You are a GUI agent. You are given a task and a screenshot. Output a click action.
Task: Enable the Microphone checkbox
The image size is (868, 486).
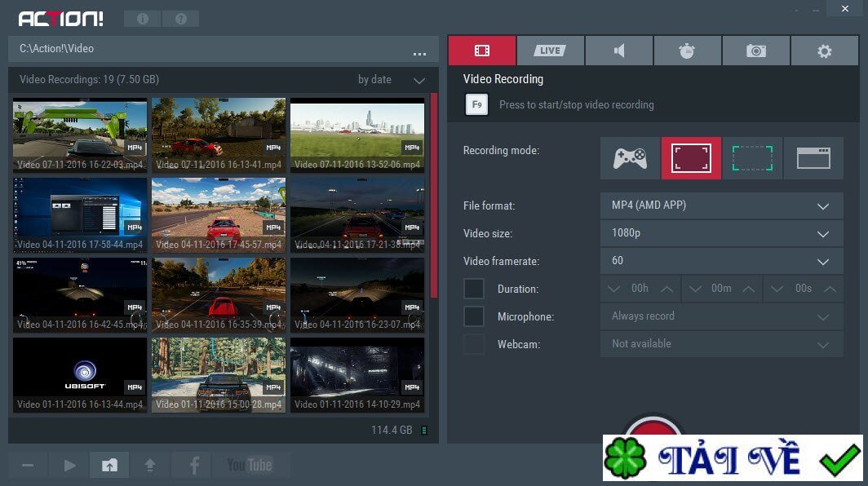point(474,316)
